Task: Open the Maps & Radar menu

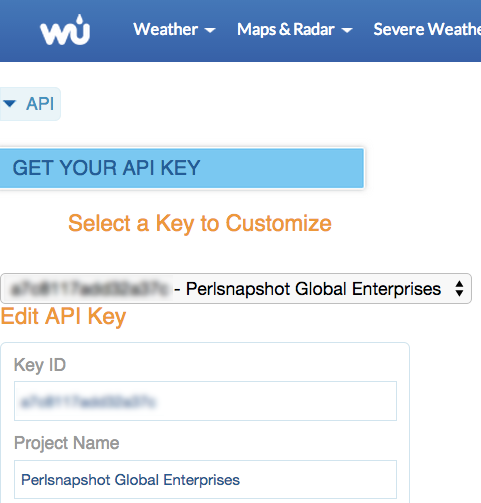Action: click(x=295, y=29)
